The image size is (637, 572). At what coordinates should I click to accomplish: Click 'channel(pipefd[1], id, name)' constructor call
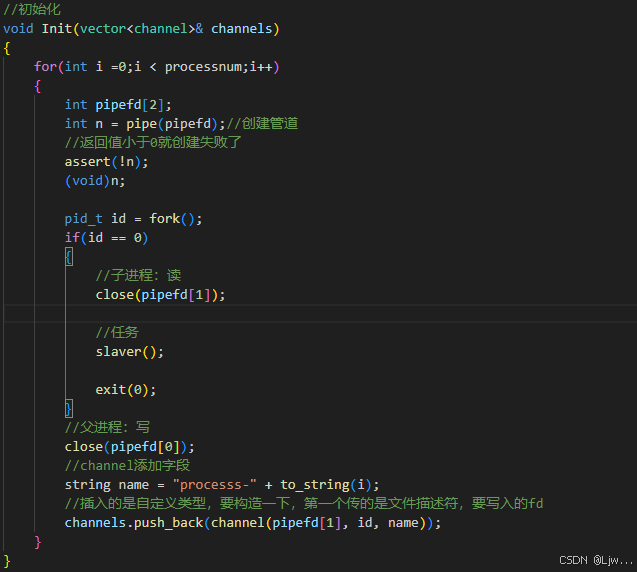coord(318,523)
